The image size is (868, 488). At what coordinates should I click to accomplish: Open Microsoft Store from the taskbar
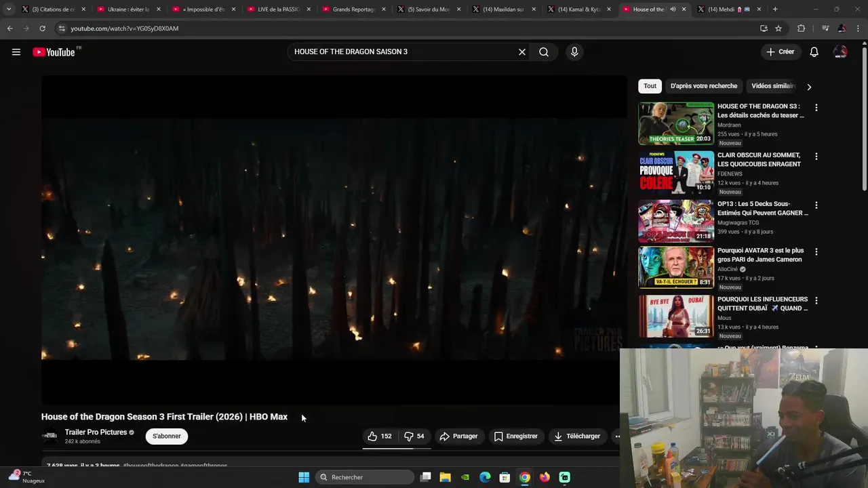pos(505,477)
